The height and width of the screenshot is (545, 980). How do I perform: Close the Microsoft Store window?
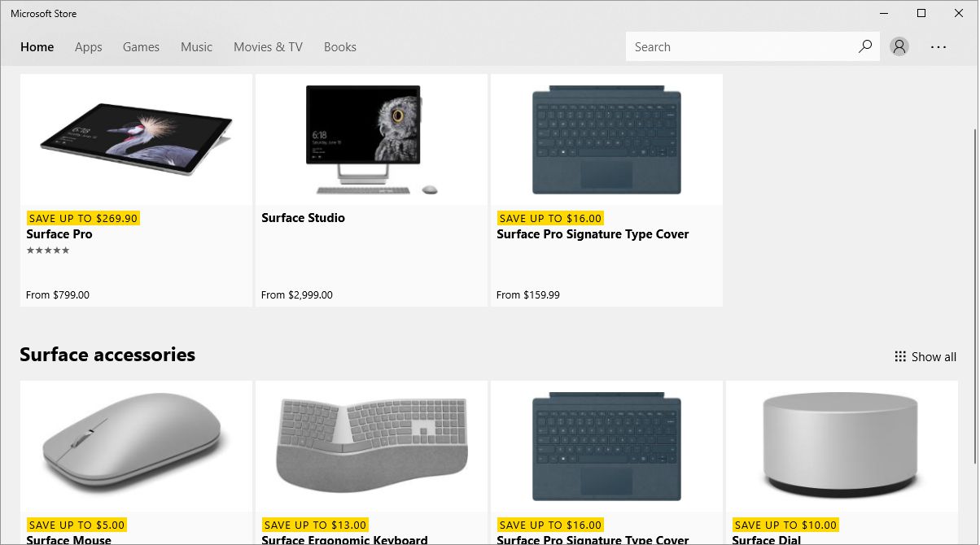click(x=959, y=13)
